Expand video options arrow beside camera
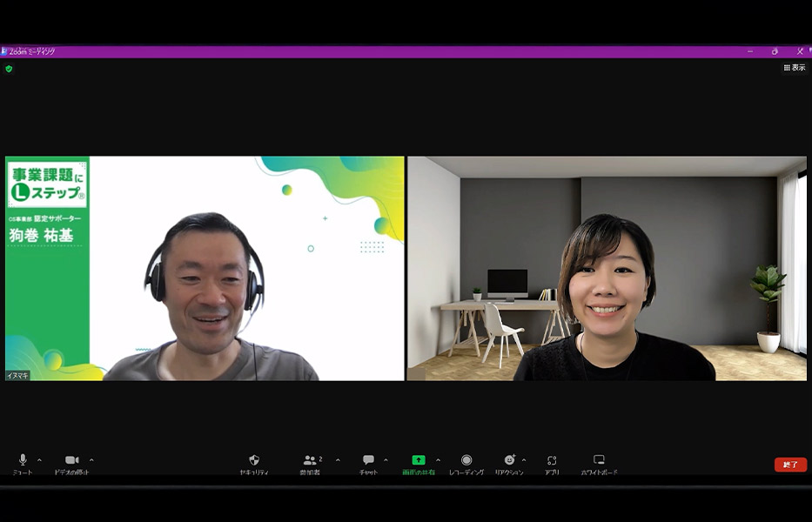Viewport: 812px width, 522px height. point(91,460)
